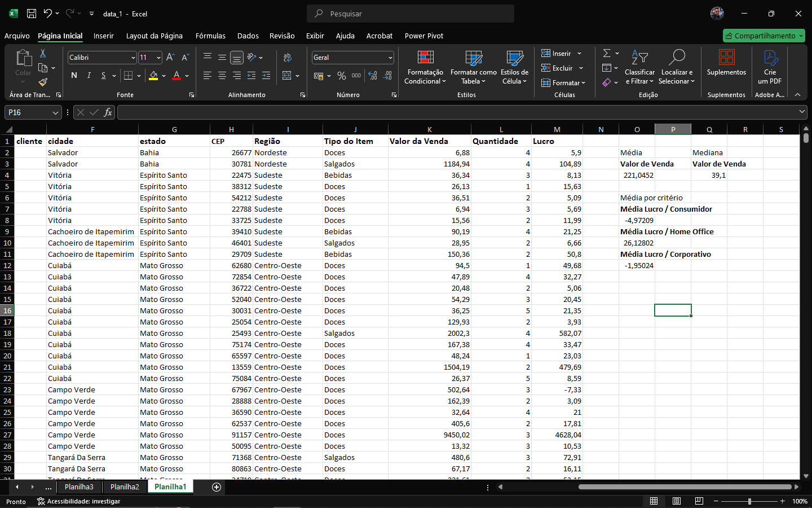Select the column K header

tap(430, 129)
